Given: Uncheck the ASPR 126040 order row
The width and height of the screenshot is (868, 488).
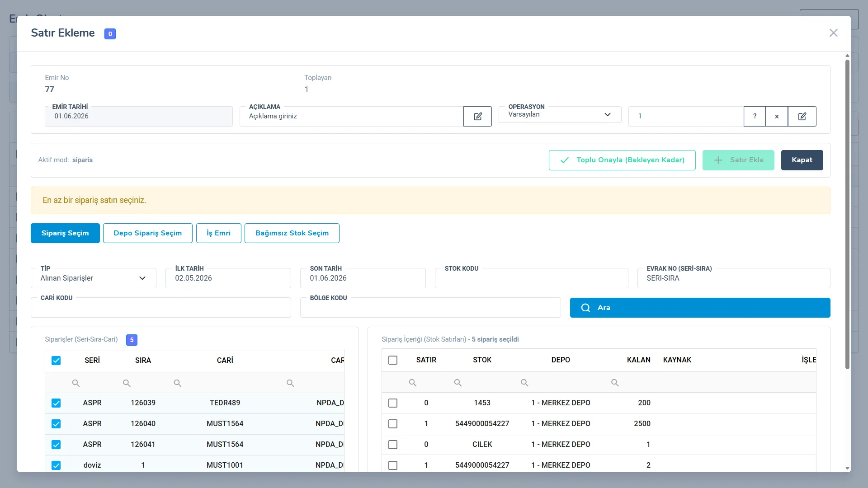Looking at the screenshot, I should pyautogui.click(x=56, y=424).
